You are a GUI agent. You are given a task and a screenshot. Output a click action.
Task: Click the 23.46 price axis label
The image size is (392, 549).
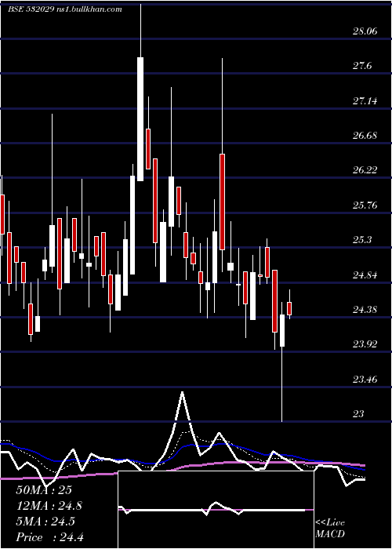coord(365,379)
